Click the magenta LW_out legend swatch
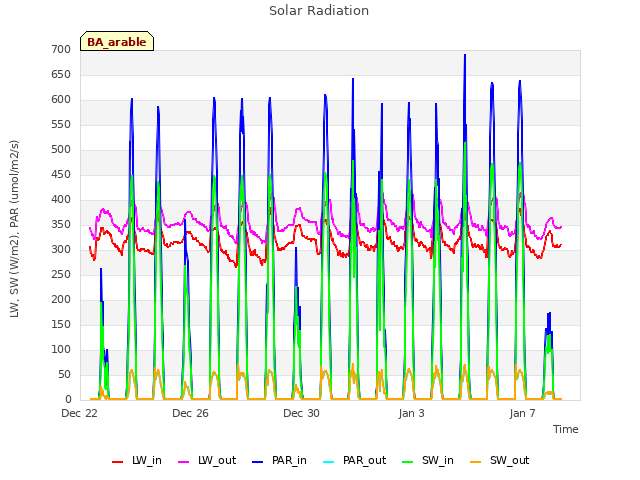The height and width of the screenshot is (480, 640). 184,462
